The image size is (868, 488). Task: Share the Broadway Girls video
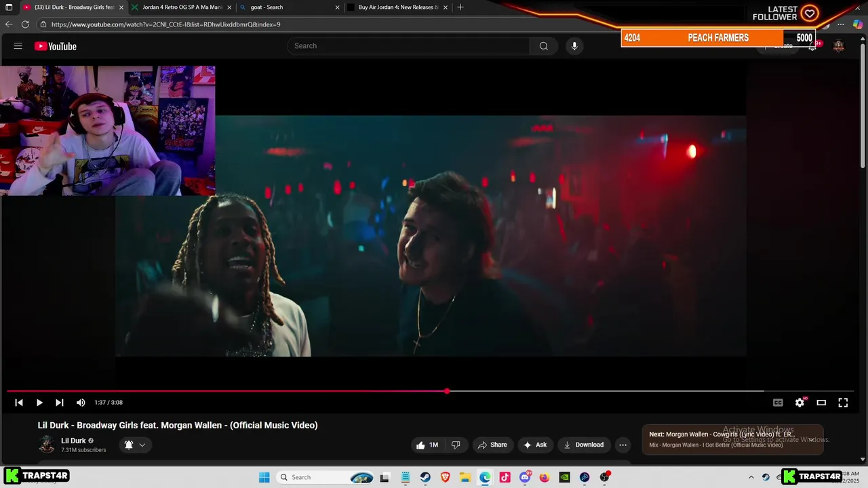tap(492, 445)
